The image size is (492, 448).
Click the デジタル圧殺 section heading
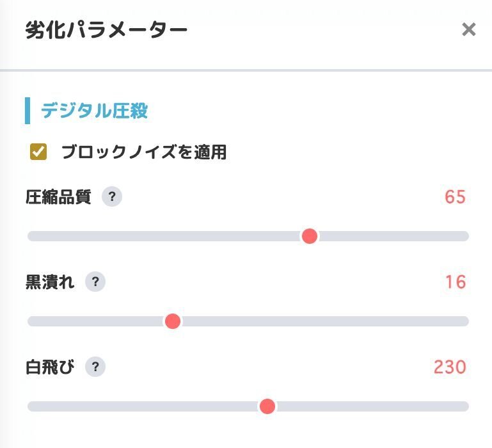(94, 111)
